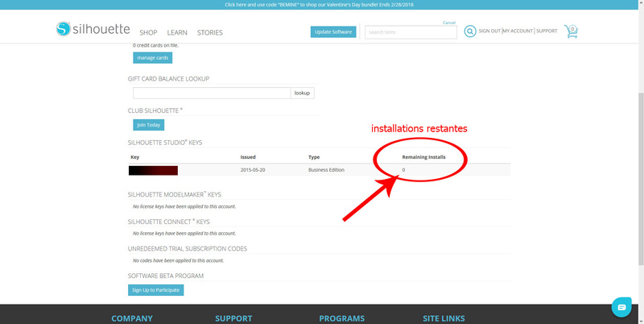644x324 pixels.
Task: Open MY ACCOUNT link
Action: tap(518, 31)
